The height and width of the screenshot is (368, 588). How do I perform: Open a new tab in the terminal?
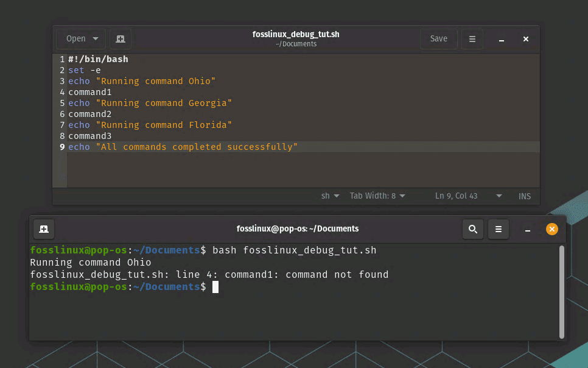pos(44,229)
